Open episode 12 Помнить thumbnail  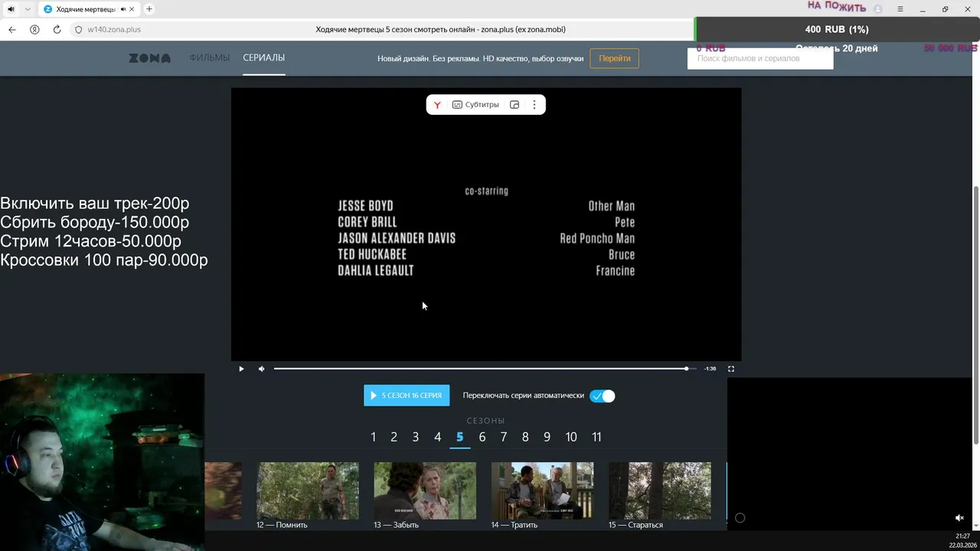pos(308,491)
